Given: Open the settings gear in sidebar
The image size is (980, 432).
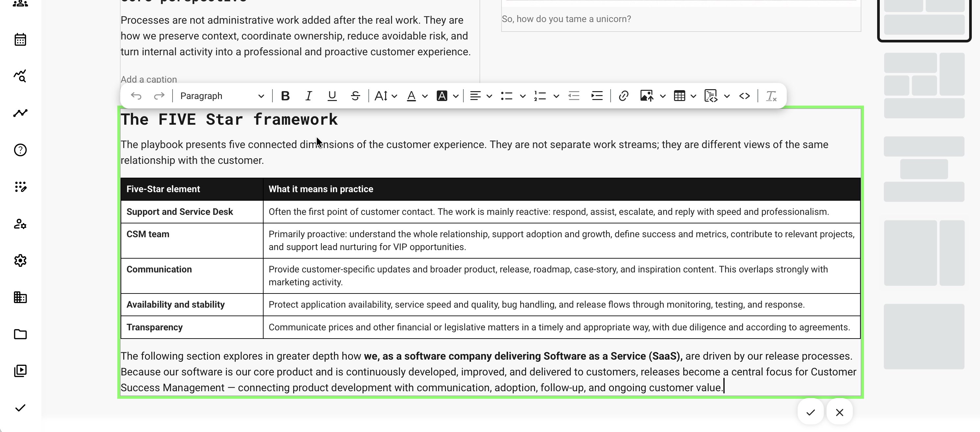Looking at the screenshot, I should click(x=21, y=261).
